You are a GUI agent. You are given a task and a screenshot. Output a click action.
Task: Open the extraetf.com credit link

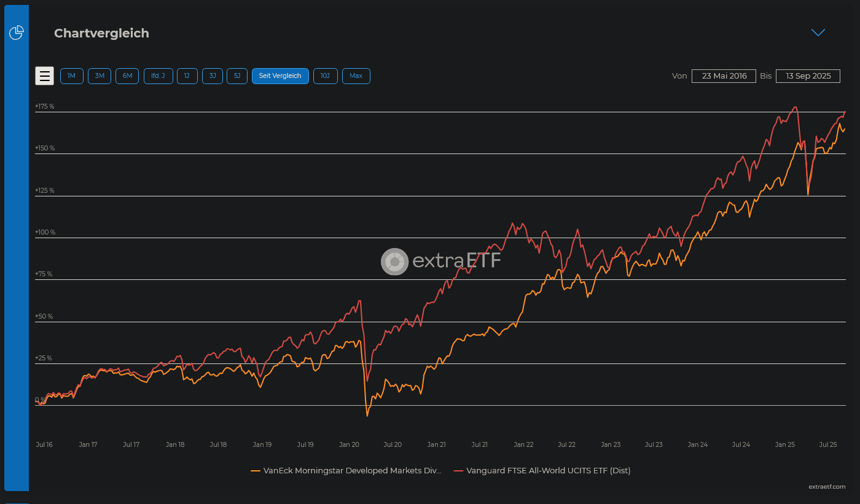827,487
